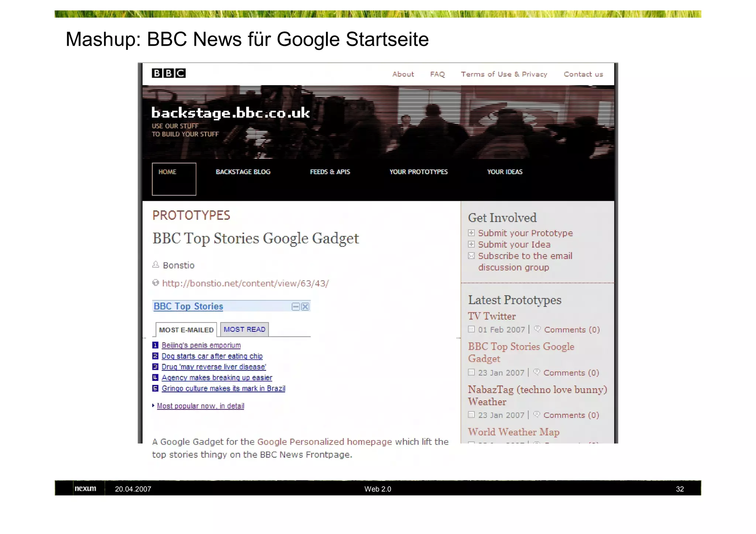The image size is (756, 534).
Task: Click the Your Prototypes navigation item
Action: (418, 172)
